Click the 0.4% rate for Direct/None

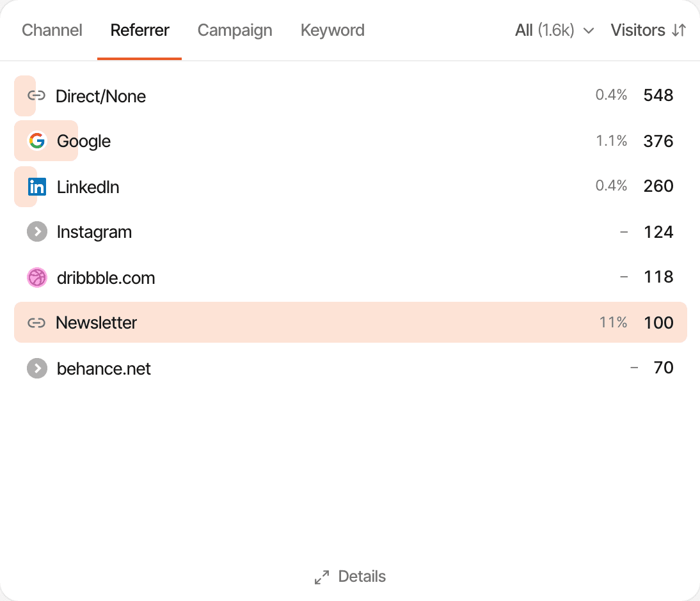coord(611,95)
